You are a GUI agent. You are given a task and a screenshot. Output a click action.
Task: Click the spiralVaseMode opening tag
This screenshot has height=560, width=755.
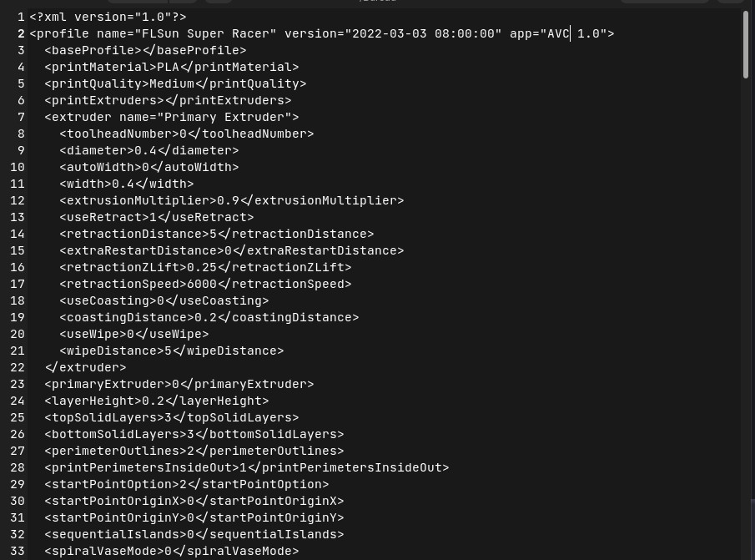pyautogui.click(x=103, y=551)
